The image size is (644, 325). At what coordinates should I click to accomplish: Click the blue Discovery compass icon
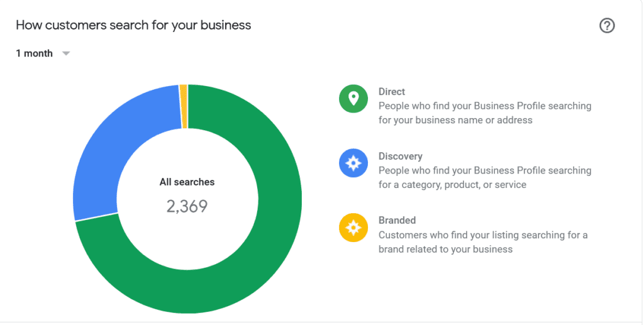point(353,163)
